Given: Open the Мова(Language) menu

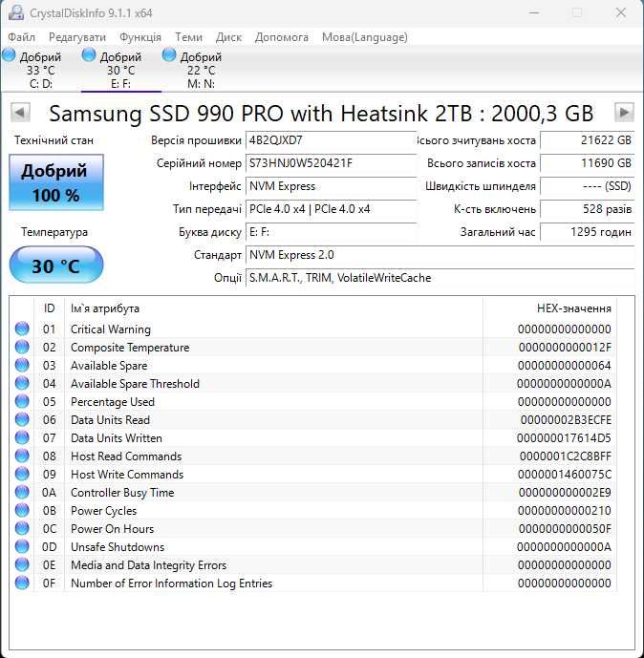Looking at the screenshot, I should 365,37.
